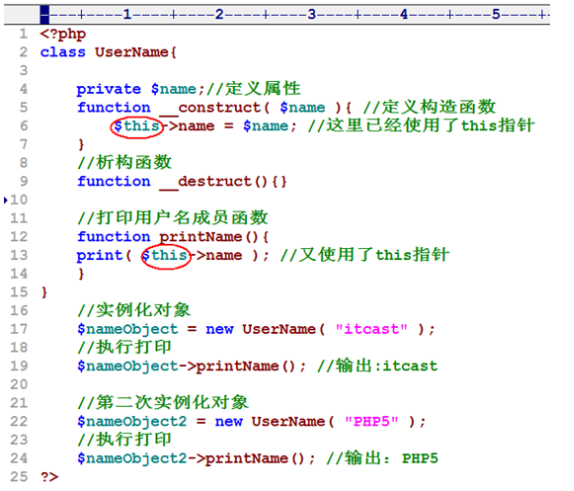The height and width of the screenshot is (491, 574).
Task: Click the closing brace on line 15
Action: point(44,292)
